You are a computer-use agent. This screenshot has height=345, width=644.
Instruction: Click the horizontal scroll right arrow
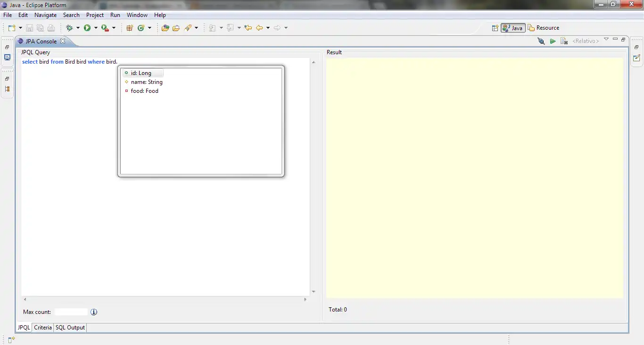click(305, 299)
